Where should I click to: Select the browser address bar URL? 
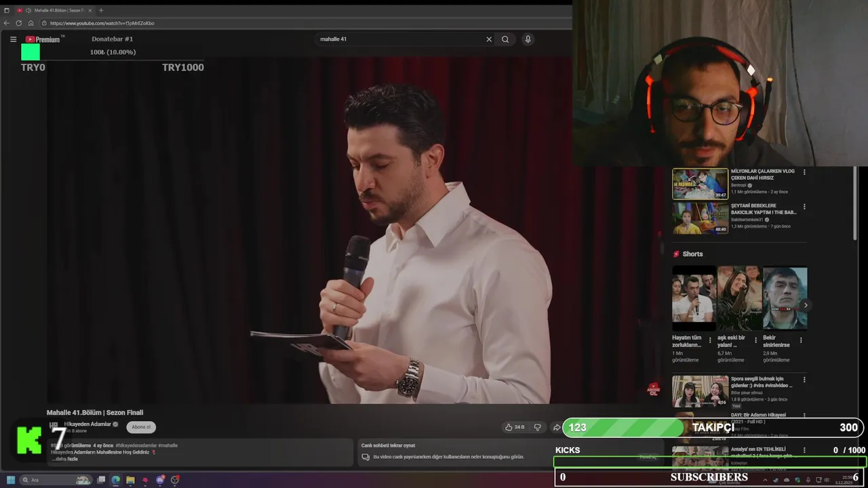click(102, 23)
